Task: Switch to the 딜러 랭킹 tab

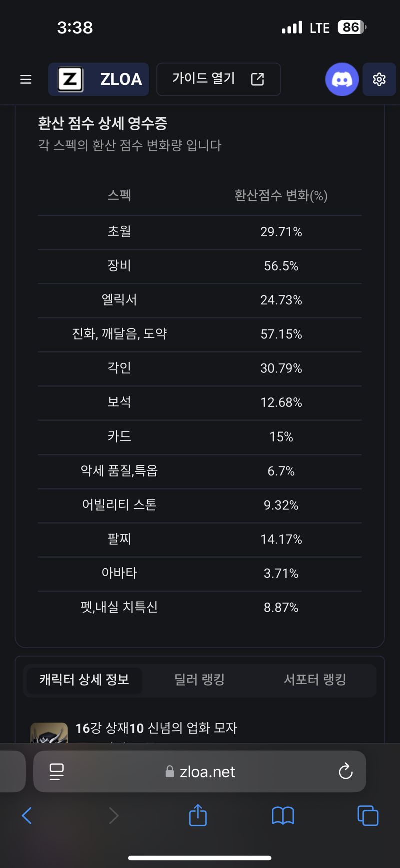Action: click(x=199, y=680)
